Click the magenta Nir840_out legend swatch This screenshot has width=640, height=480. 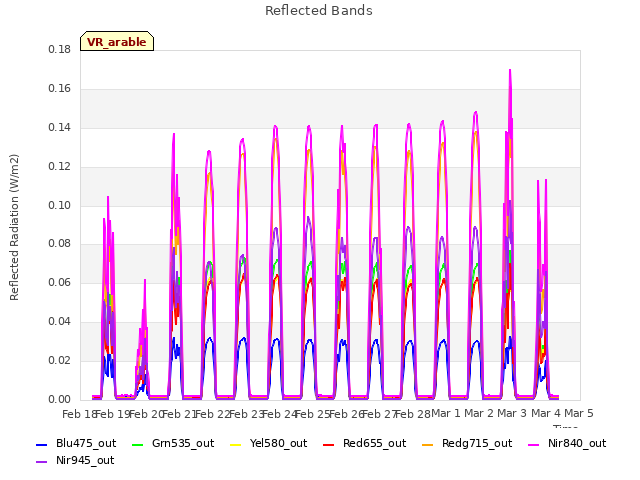tap(534, 444)
